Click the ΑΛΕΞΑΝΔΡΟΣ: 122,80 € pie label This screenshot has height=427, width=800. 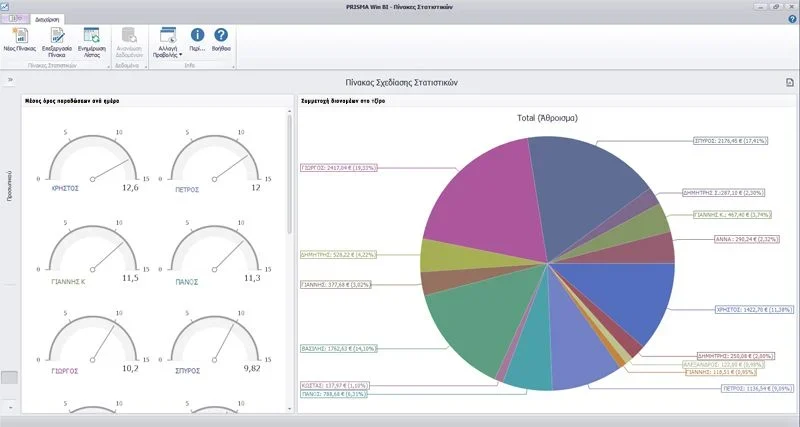pos(723,365)
